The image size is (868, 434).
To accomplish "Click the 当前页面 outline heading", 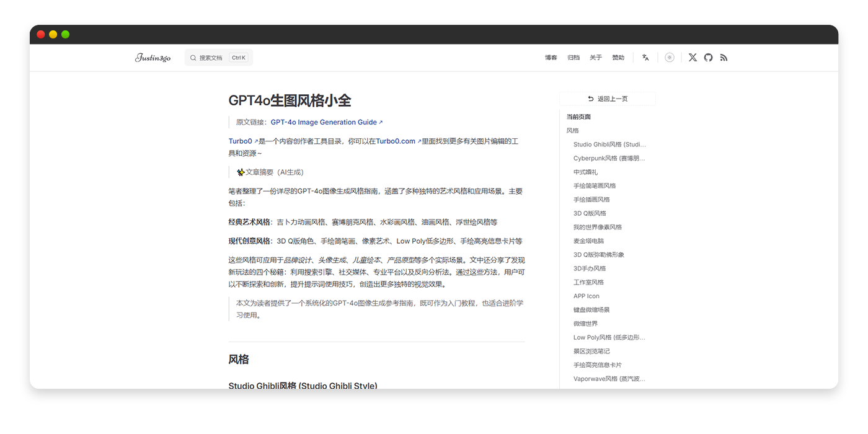I will (578, 117).
